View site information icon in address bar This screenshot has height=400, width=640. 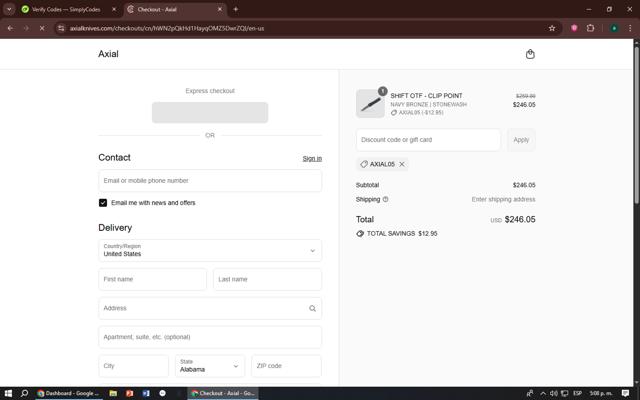[61, 28]
